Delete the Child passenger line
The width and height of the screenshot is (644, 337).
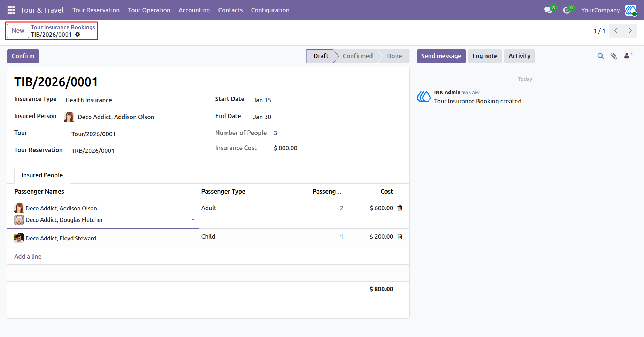[400, 237]
